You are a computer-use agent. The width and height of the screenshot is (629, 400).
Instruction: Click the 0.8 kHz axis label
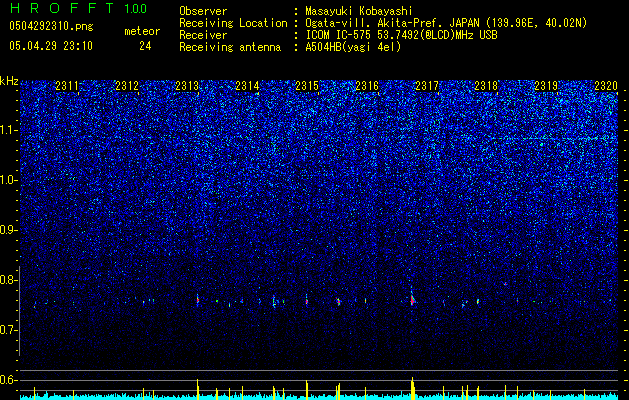coord(9,280)
